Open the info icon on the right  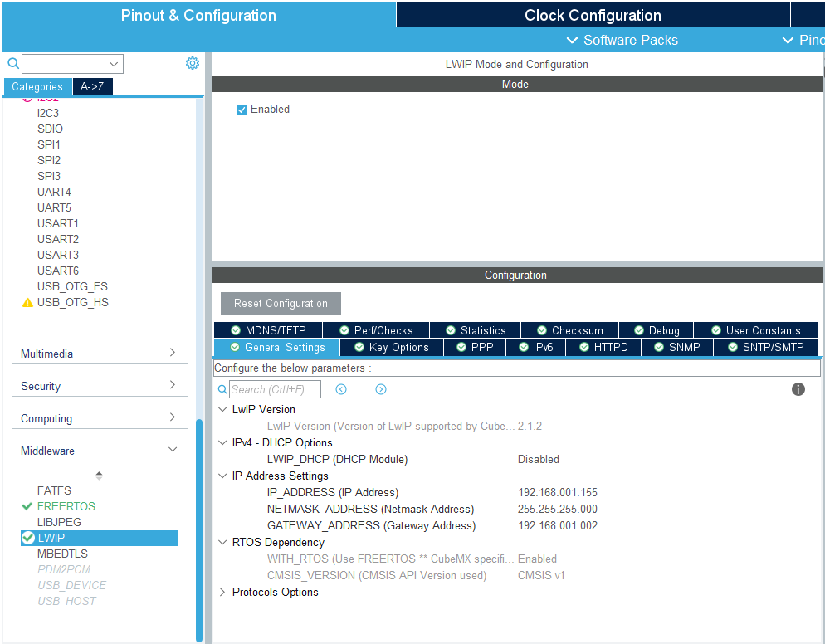pos(798,388)
